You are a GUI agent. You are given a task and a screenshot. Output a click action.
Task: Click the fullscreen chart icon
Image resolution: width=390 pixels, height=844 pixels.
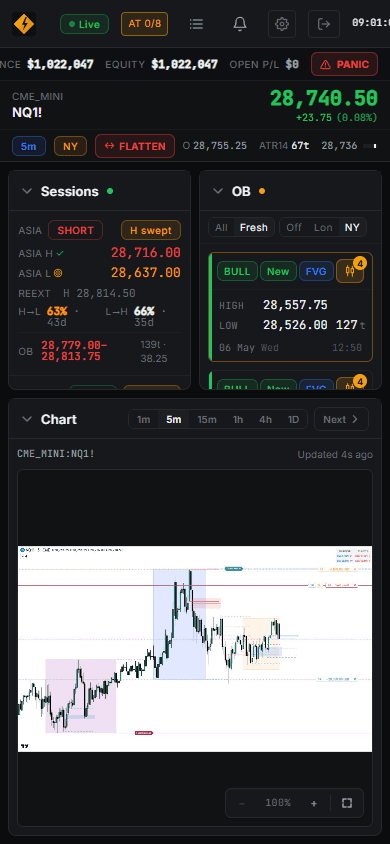pyautogui.click(x=347, y=803)
